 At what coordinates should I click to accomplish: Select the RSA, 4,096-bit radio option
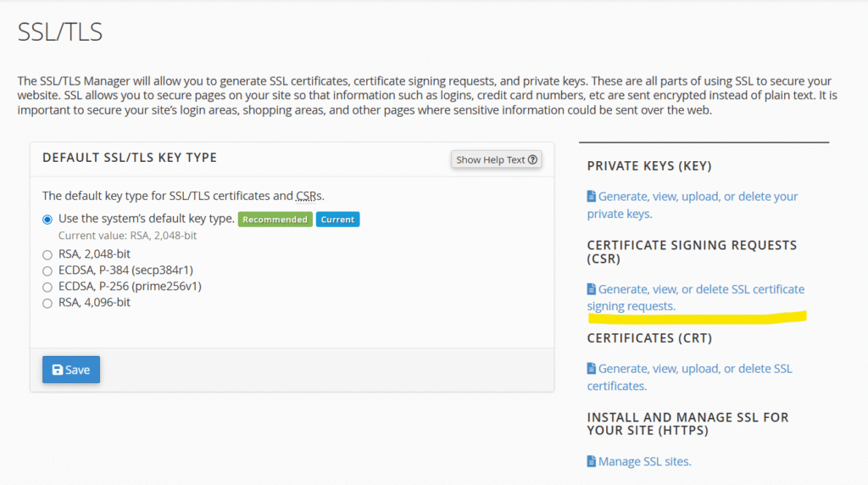click(x=47, y=304)
